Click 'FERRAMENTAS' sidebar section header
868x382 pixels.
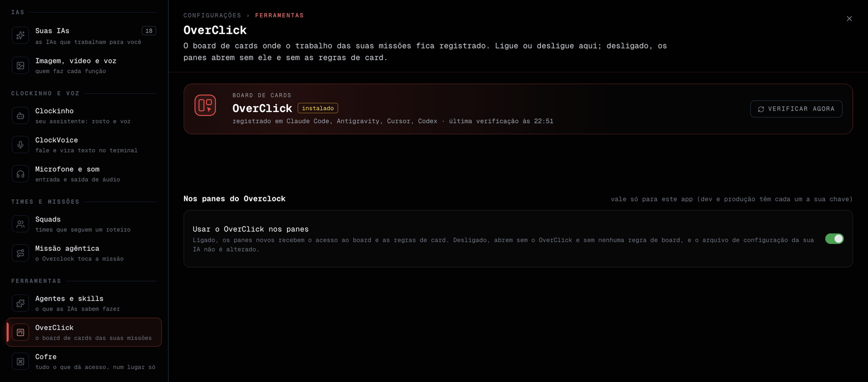point(36,281)
